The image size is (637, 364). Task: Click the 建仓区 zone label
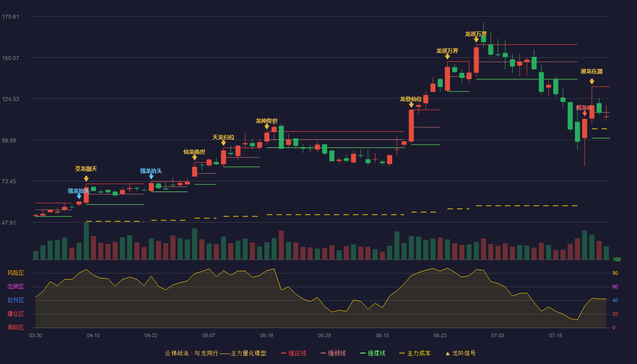tap(15, 314)
